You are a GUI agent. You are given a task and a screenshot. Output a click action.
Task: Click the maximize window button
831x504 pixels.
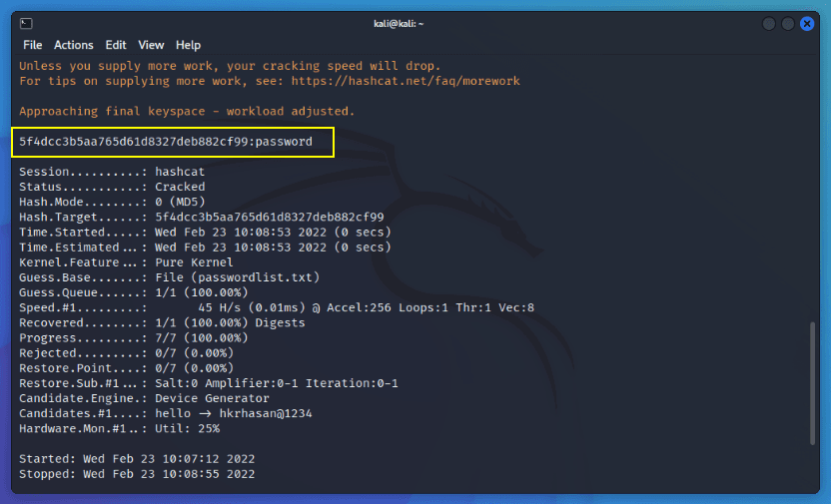[x=787, y=23]
